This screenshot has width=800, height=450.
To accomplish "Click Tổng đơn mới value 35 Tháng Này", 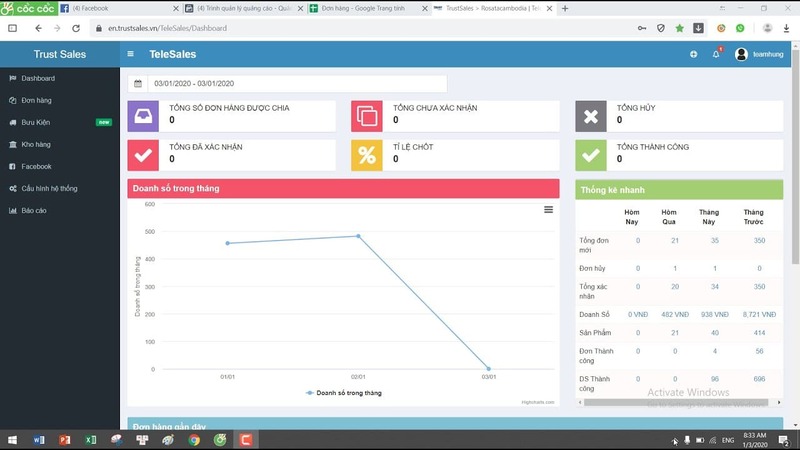I will (715, 240).
